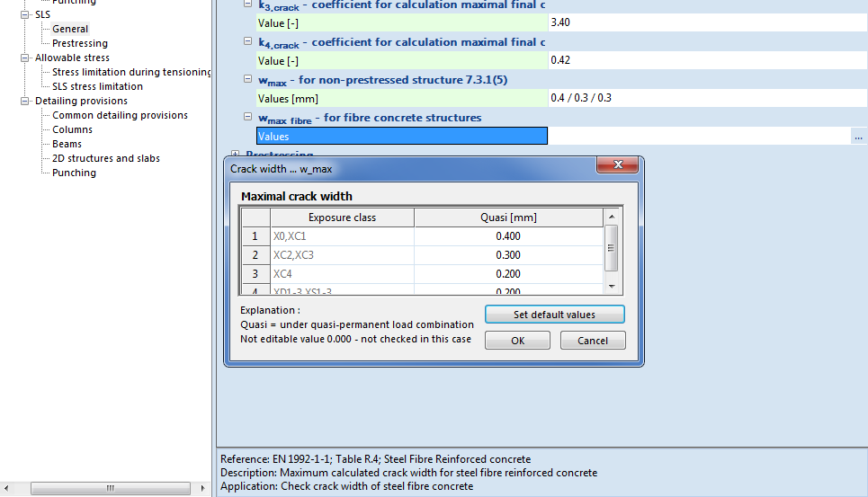The image size is (868, 497).
Task: Collapse the Detailing provisions tree node
Action: pos(25,101)
